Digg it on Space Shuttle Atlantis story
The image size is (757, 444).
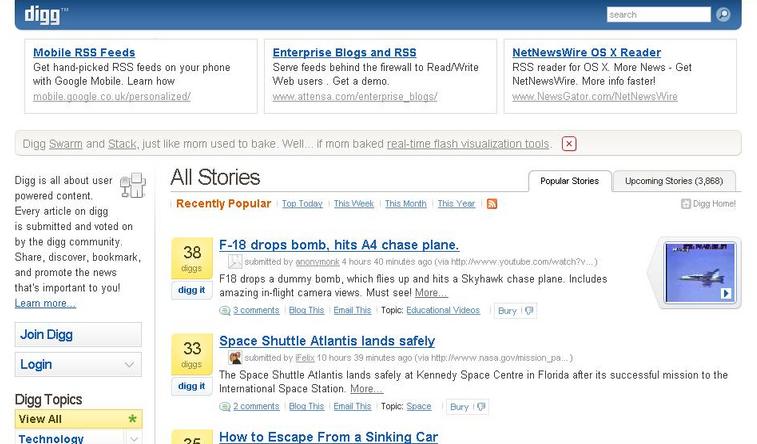tap(192, 386)
